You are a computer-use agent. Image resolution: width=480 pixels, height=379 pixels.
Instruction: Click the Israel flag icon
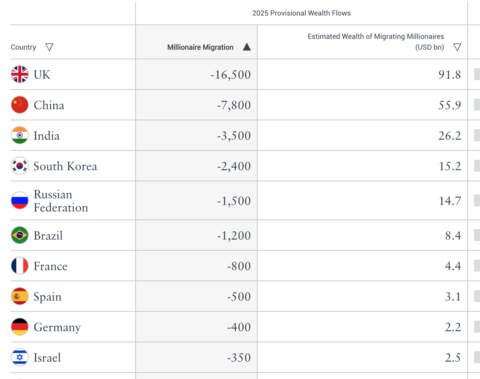click(x=20, y=357)
